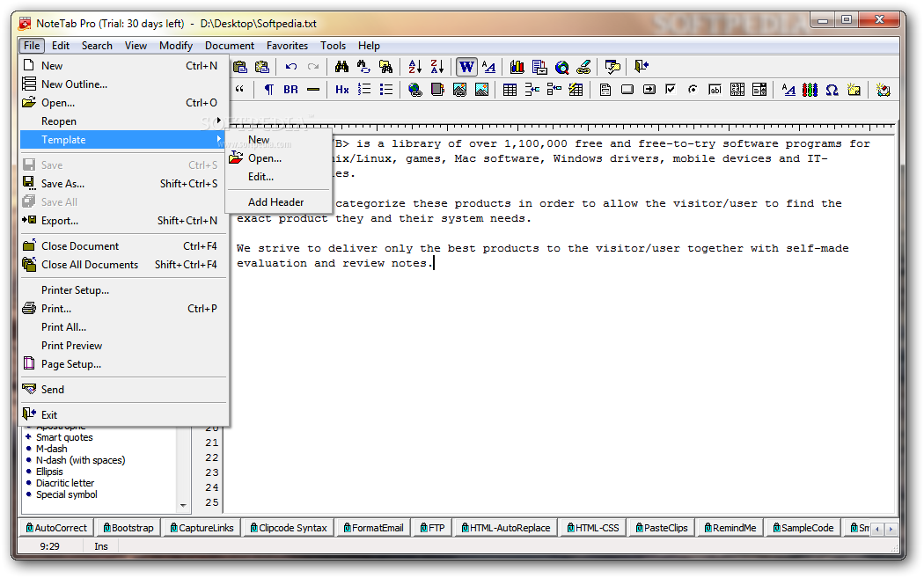Sort lines descending Z-A icon
Viewport: 924px width, 578px height.
[437, 67]
